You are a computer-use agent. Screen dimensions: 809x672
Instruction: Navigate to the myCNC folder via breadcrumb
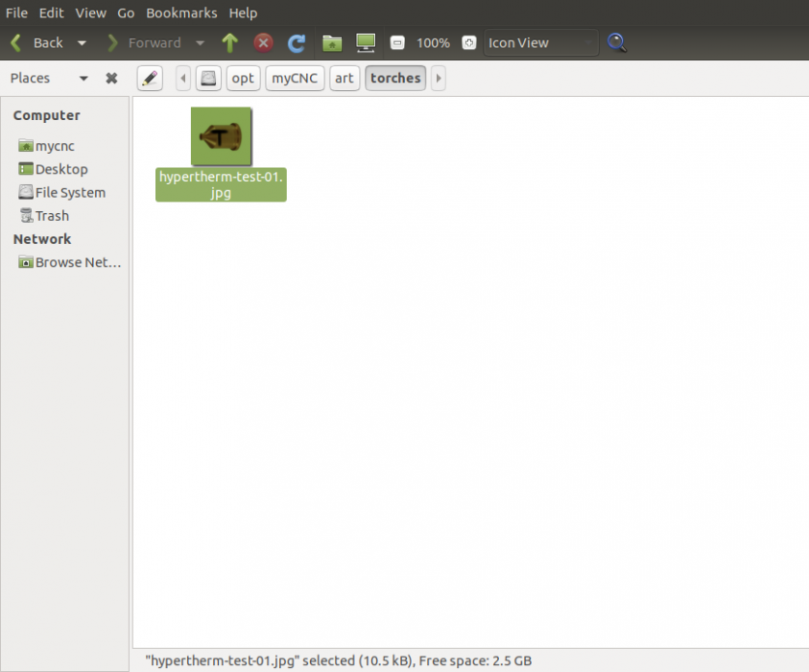tap(294, 78)
